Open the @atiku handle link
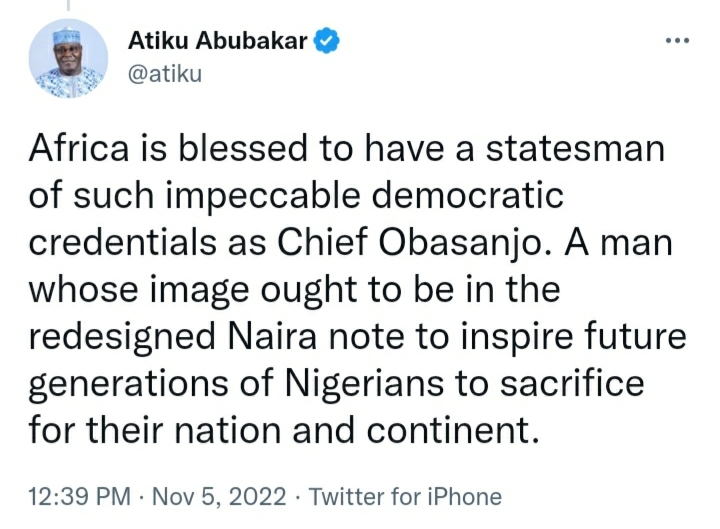This screenshot has height=529, width=720. point(165,75)
